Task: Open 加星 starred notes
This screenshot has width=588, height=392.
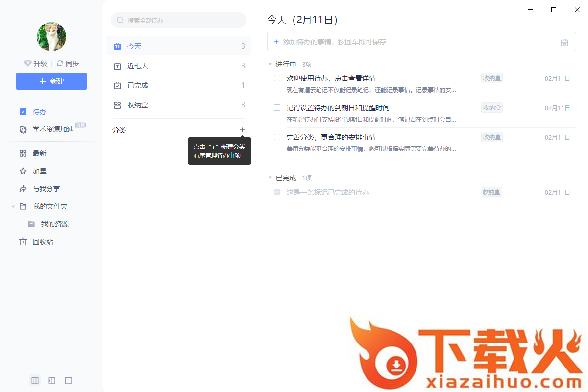Action: [39, 171]
